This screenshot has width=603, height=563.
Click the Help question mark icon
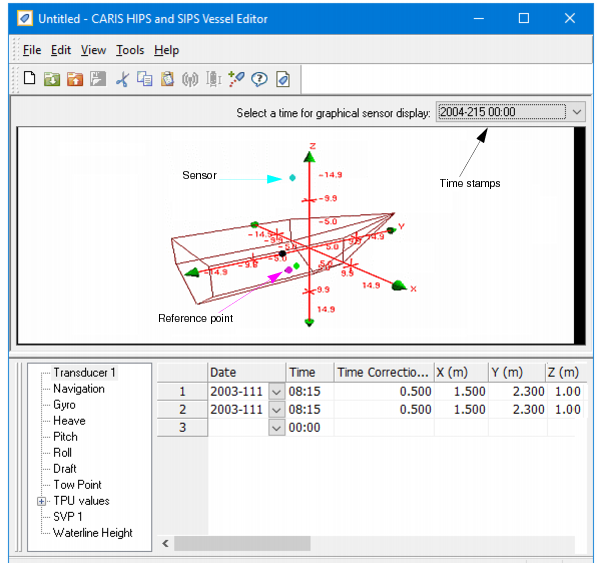[259, 80]
